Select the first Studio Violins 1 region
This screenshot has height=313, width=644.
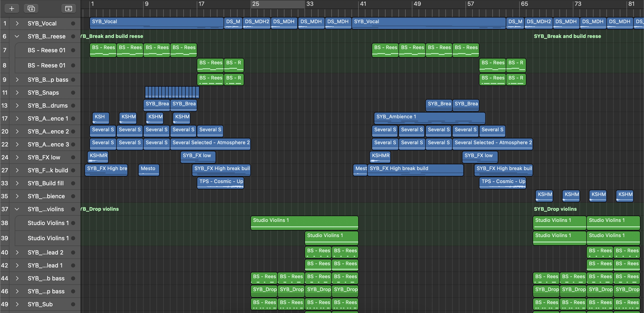pyautogui.click(x=304, y=223)
